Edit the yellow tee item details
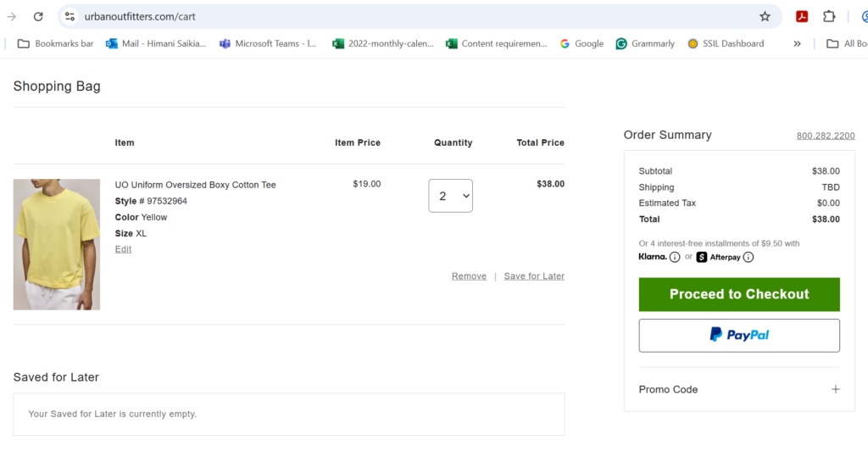 click(123, 249)
